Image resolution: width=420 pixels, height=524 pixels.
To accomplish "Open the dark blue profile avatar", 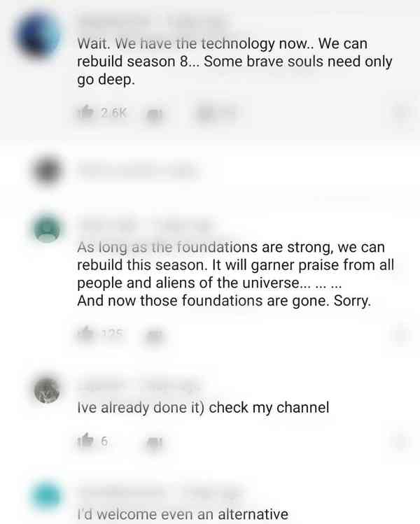I will 38,35.
